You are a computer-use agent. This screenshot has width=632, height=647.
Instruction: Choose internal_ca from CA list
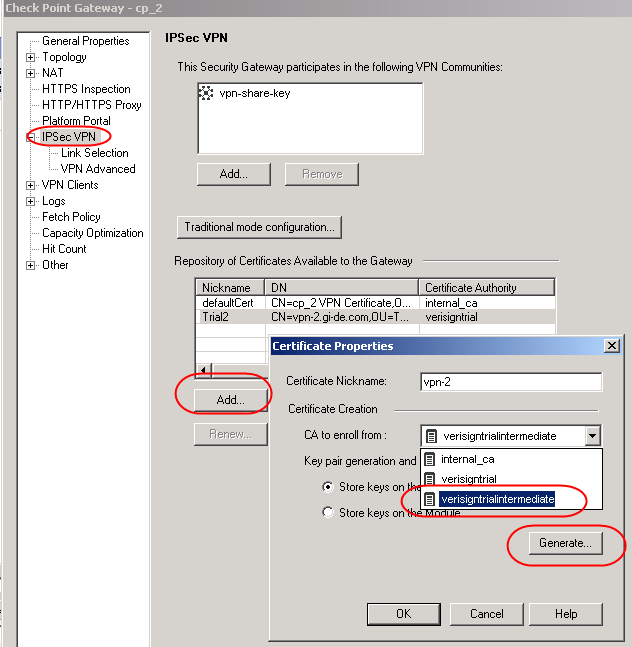click(x=511, y=459)
